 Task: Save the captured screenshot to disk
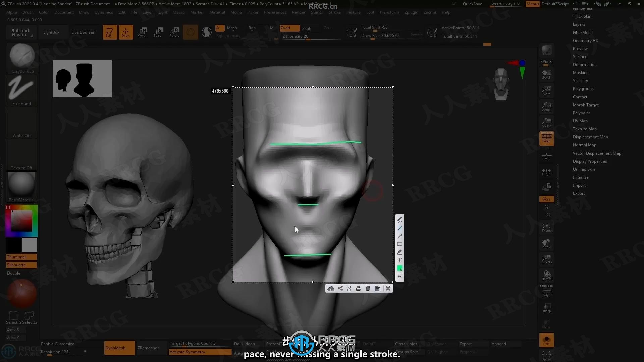pyautogui.click(x=378, y=288)
